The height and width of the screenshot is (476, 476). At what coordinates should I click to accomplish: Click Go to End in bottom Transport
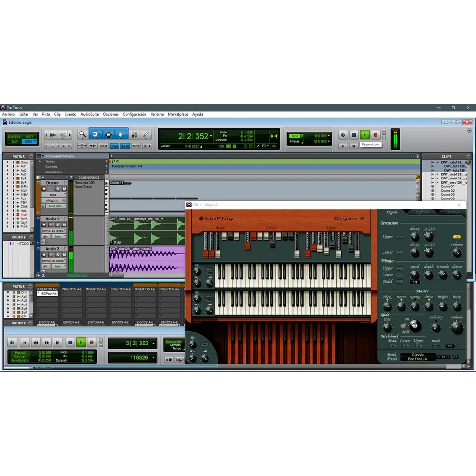[57, 343]
